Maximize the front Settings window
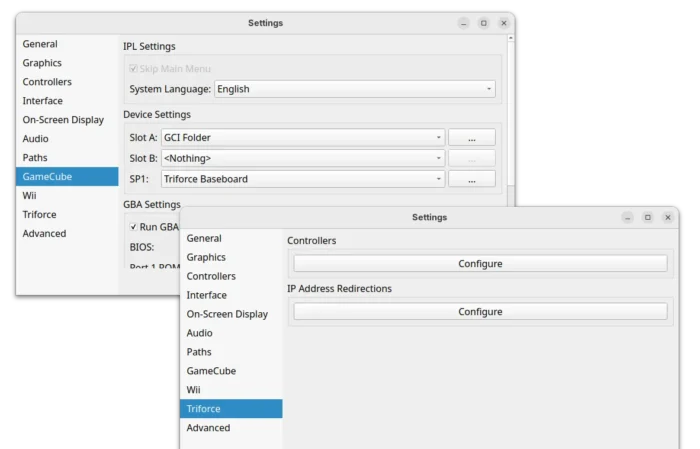This screenshot has width=700, height=449. (x=647, y=217)
